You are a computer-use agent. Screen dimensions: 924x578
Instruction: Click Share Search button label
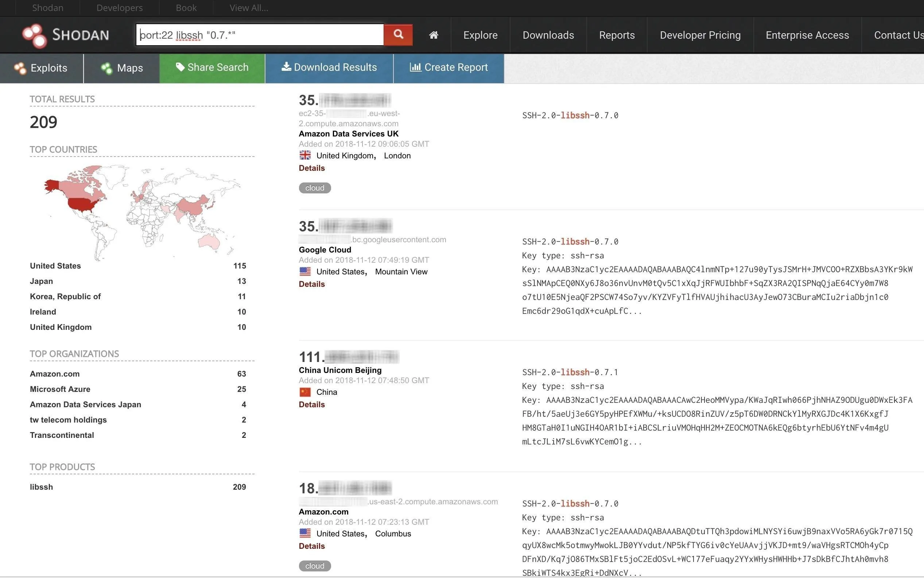coord(218,67)
